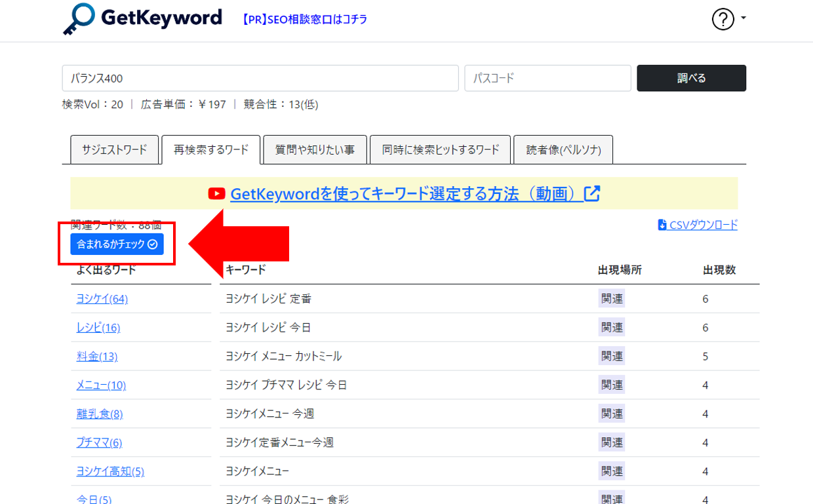Image resolution: width=813 pixels, height=504 pixels.
Task: Select keyword ヨシケイ レシピ 今日
Action: click(268, 328)
